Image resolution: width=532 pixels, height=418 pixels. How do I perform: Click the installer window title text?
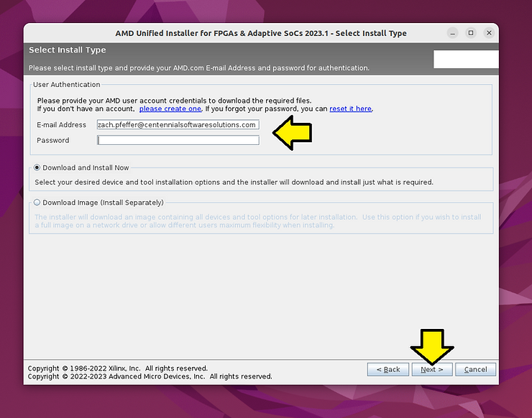pos(261,33)
